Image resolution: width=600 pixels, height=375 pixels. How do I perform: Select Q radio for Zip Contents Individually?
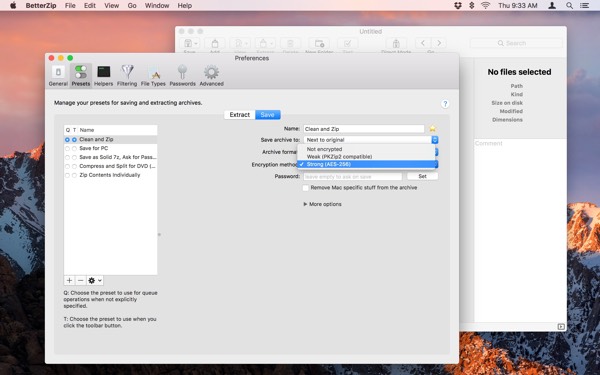coord(67,175)
